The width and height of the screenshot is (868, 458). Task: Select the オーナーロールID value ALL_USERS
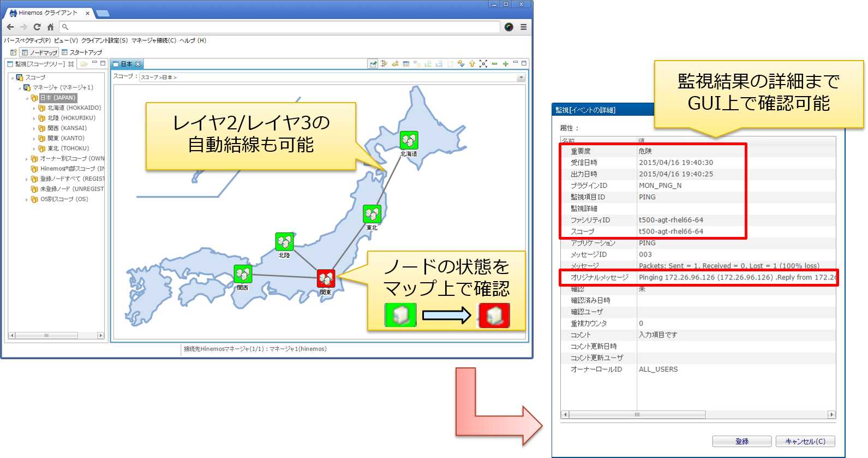point(659,370)
